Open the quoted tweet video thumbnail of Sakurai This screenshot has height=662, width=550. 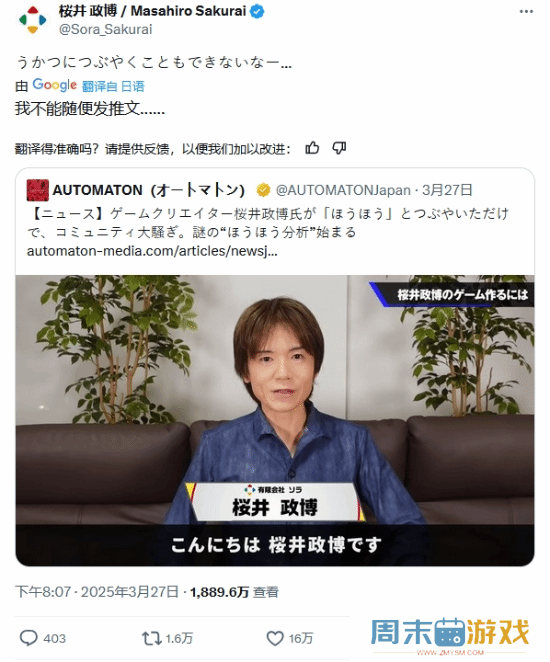275,421
